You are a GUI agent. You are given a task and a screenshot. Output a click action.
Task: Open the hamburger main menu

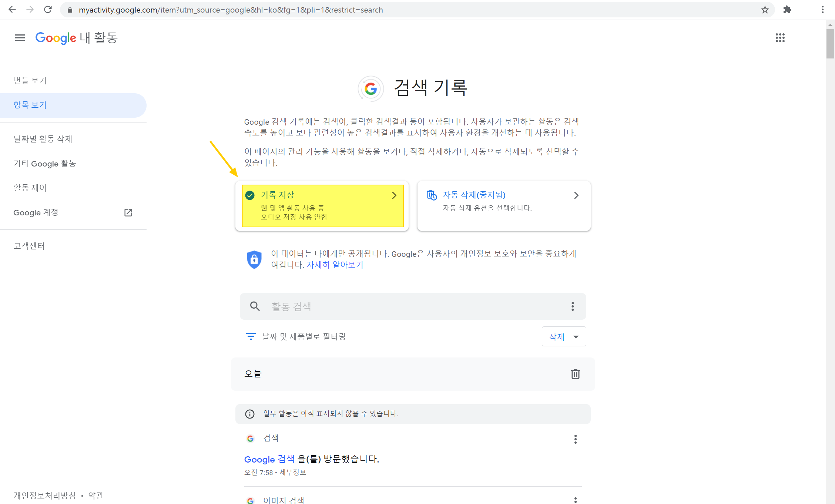pyautogui.click(x=20, y=38)
